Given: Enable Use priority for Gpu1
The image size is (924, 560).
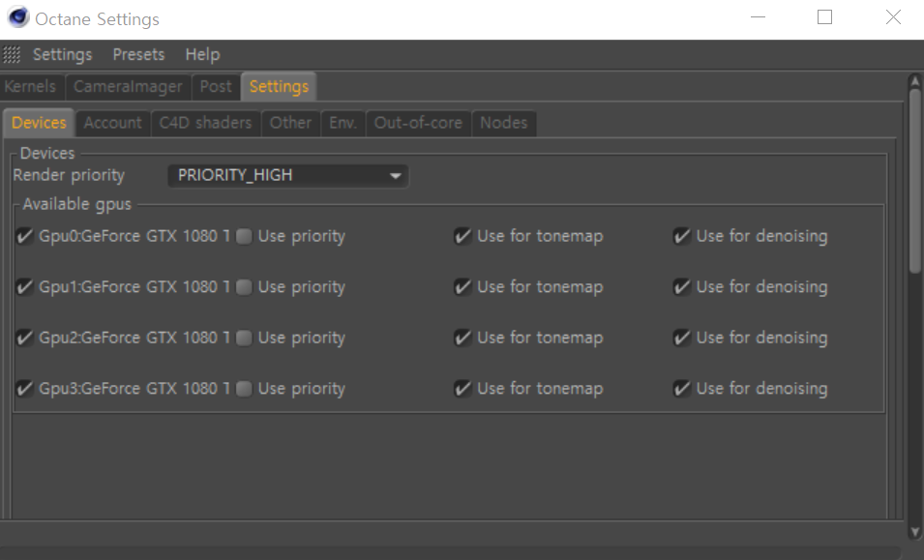Looking at the screenshot, I should [x=244, y=287].
